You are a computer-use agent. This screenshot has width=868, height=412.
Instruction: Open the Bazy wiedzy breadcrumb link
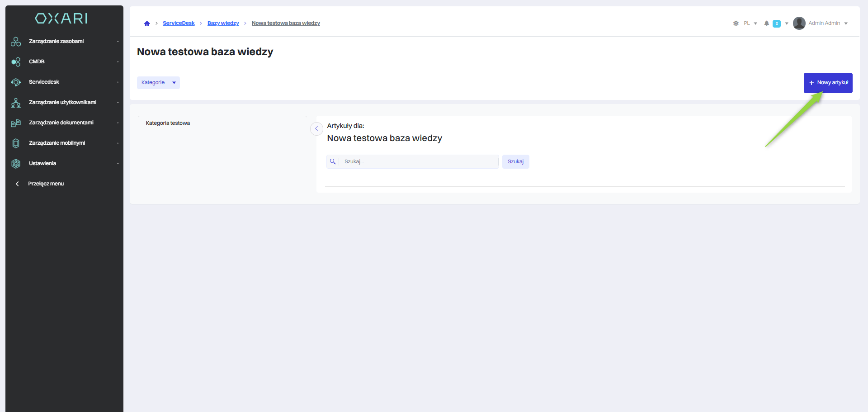coord(223,24)
